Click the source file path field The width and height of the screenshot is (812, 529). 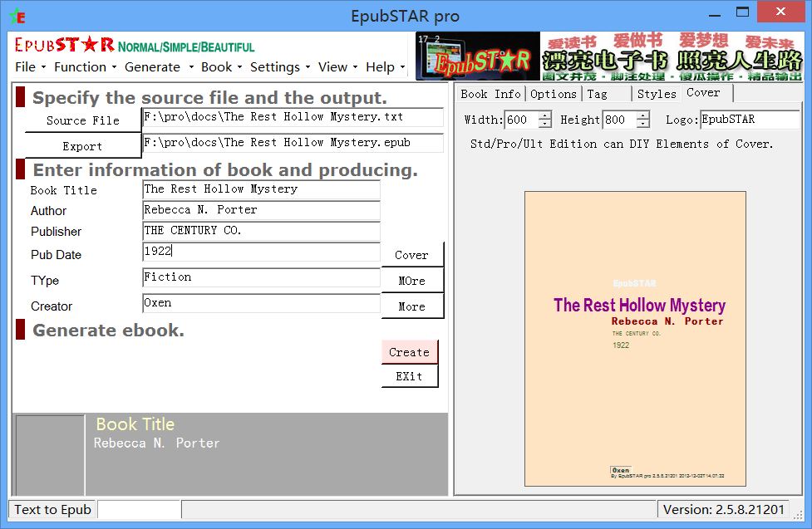point(293,117)
